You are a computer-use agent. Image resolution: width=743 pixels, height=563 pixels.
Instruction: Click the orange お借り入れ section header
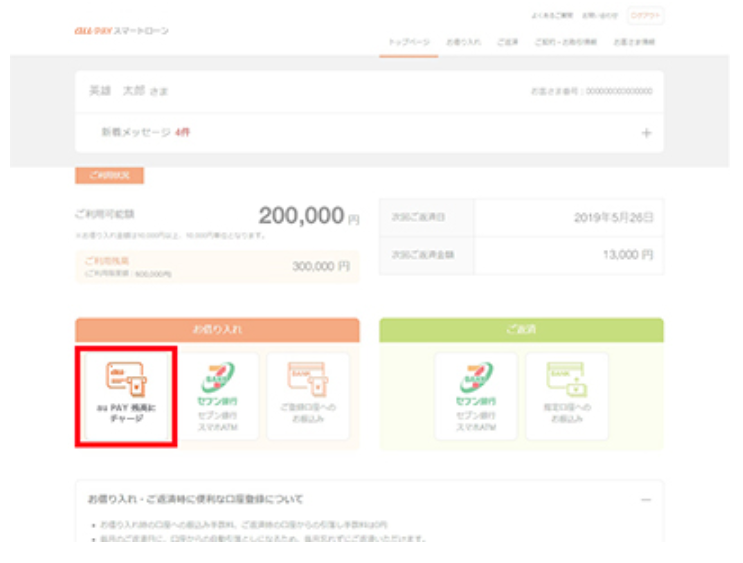coord(217,330)
